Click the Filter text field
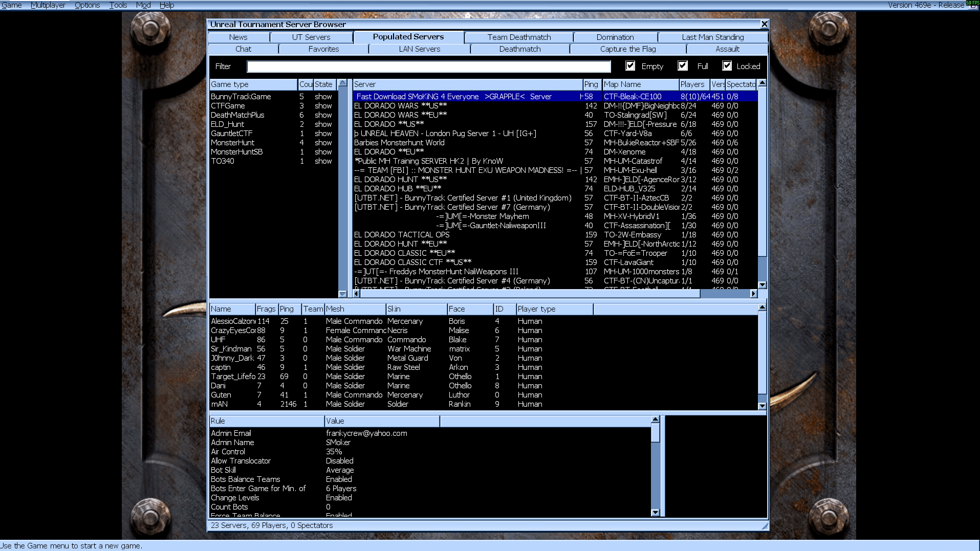Image resolution: width=980 pixels, height=551 pixels. [x=429, y=67]
